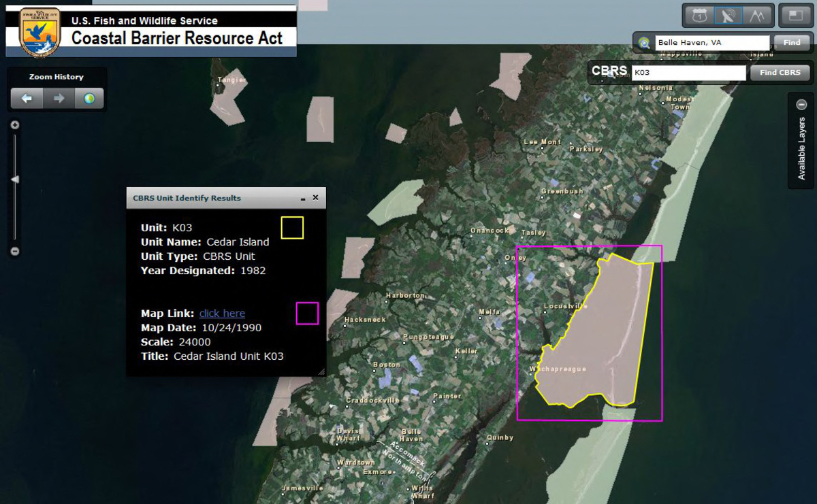Viewport: 817px width, 504px height.
Task: Expand the Zoom History panel header
Action: click(x=54, y=76)
